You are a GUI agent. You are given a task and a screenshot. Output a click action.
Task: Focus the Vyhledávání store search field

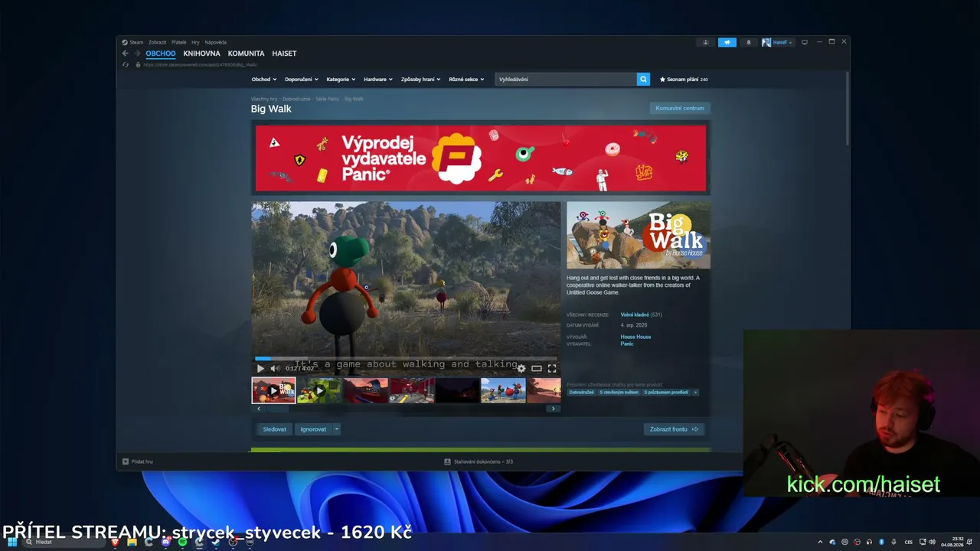tap(566, 79)
